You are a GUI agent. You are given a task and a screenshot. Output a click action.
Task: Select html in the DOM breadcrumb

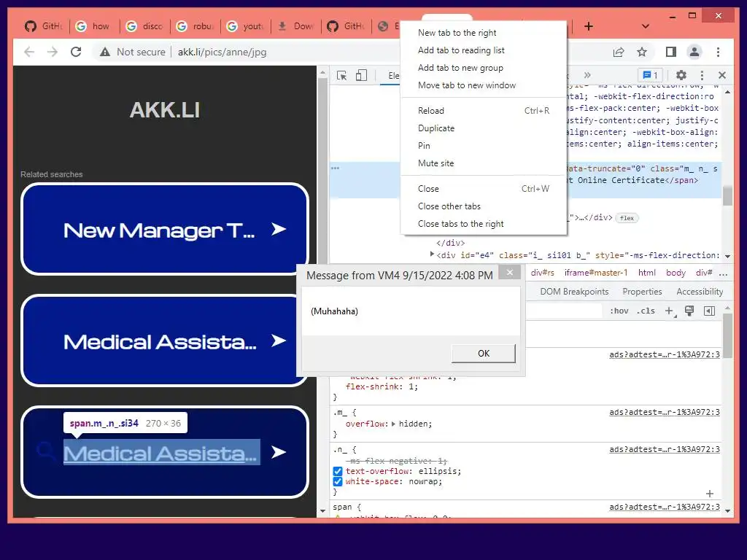pyautogui.click(x=646, y=273)
